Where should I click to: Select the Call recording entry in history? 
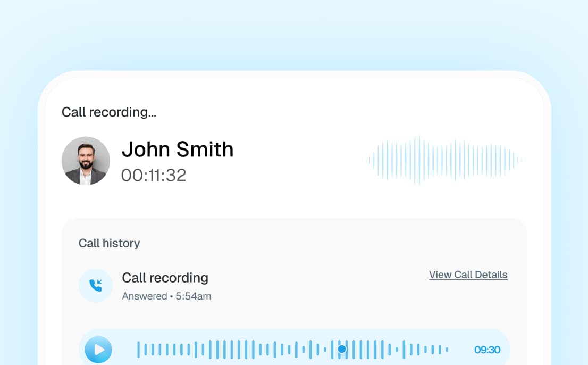tap(165, 277)
